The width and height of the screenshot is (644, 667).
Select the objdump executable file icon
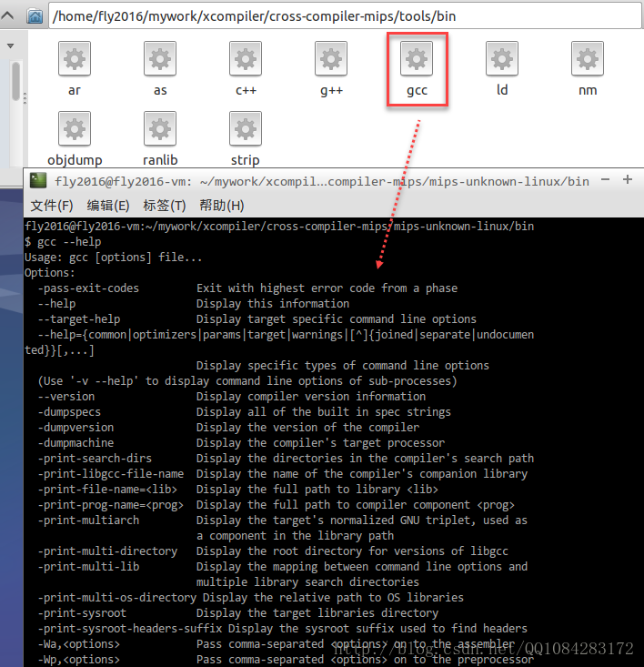pos(75,129)
